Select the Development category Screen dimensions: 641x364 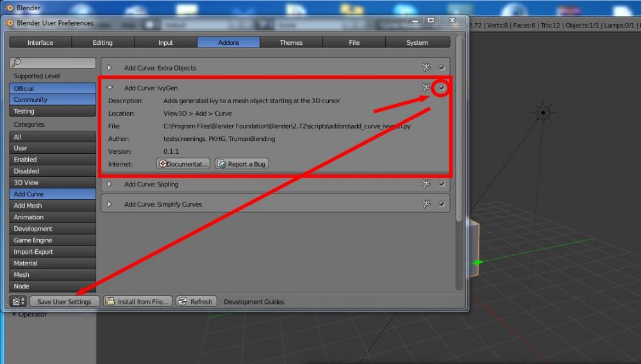coord(53,229)
